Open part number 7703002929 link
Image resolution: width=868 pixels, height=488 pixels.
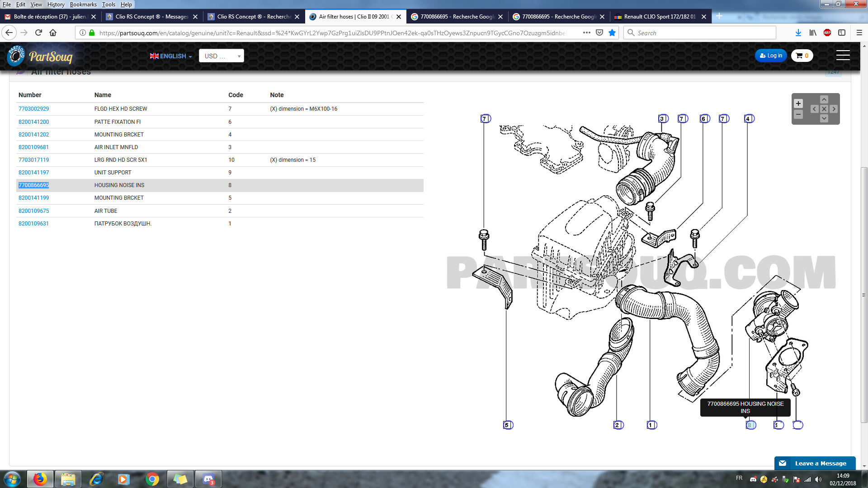pos(33,109)
